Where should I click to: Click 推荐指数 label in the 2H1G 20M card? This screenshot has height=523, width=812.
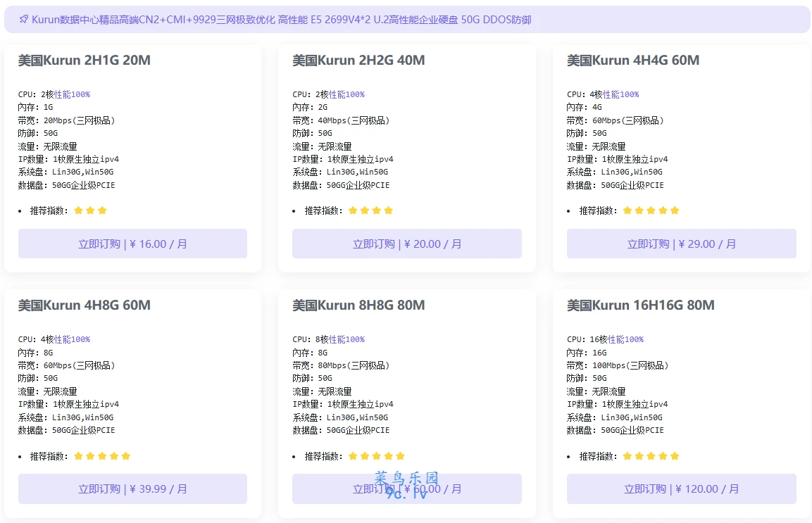pos(49,210)
